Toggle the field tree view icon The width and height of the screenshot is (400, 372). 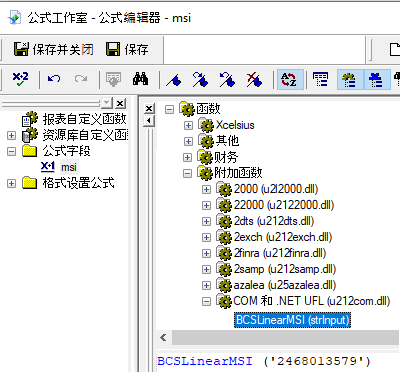pos(320,80)
